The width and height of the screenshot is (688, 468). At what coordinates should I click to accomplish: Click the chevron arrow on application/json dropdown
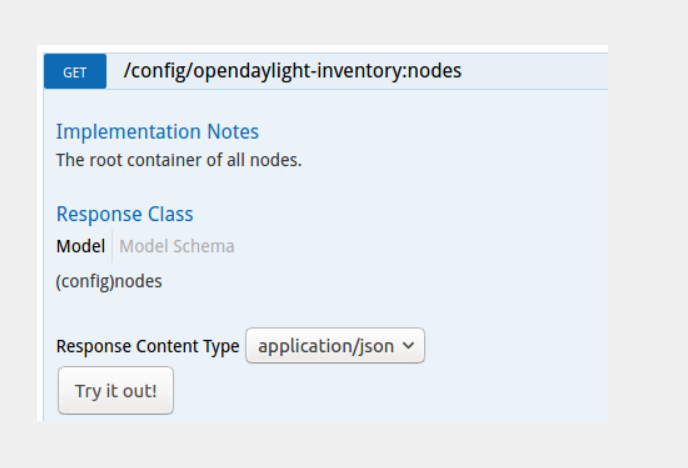tap(408, 346)
